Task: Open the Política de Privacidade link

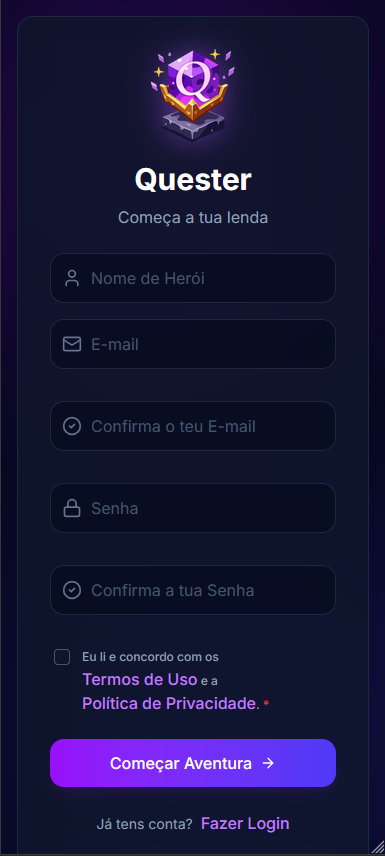Action: (169, 703)
